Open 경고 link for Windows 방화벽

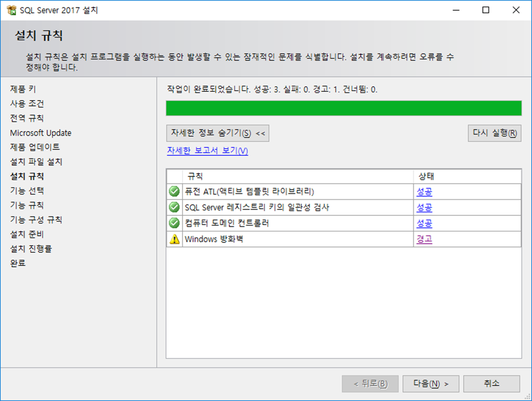(424, 239)
